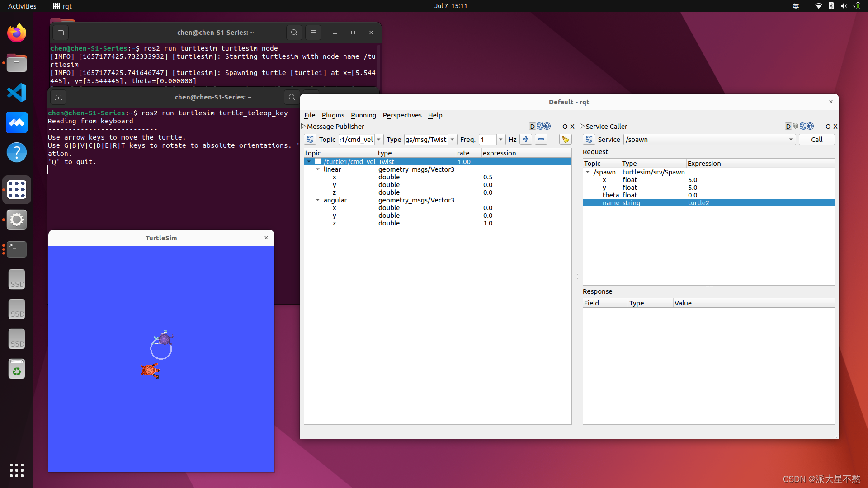Click the Call service button
This screenshot has width=868, height=488.
point(816,139)
